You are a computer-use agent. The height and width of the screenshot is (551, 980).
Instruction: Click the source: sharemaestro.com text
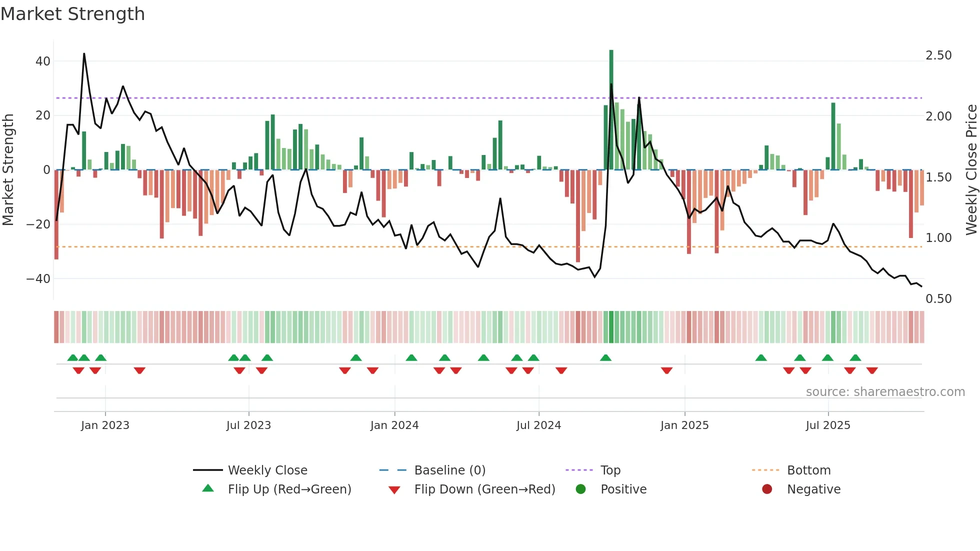tap(885, 391)
